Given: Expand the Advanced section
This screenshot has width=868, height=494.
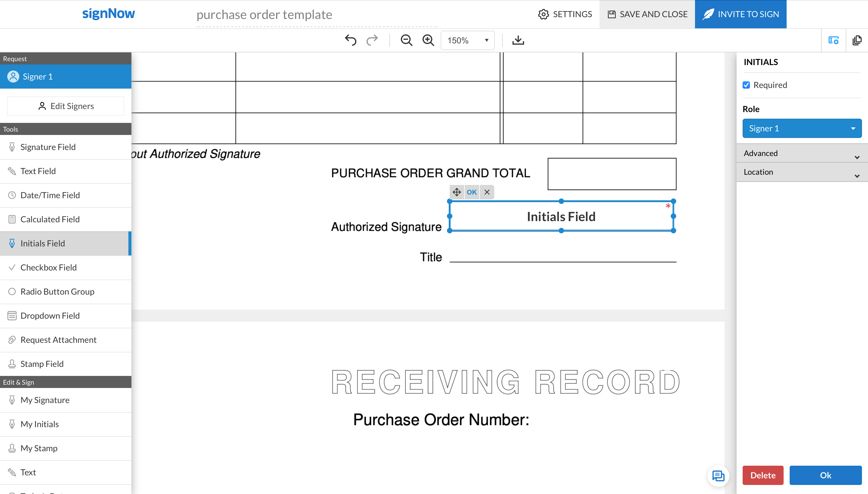Looking at the screenshot, I should click(802, 153).
